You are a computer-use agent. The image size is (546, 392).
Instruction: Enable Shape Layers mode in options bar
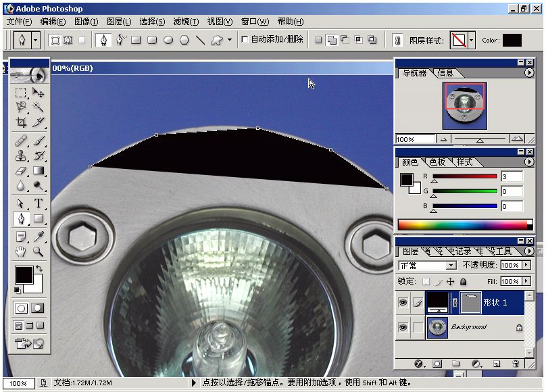click(55, 40)
